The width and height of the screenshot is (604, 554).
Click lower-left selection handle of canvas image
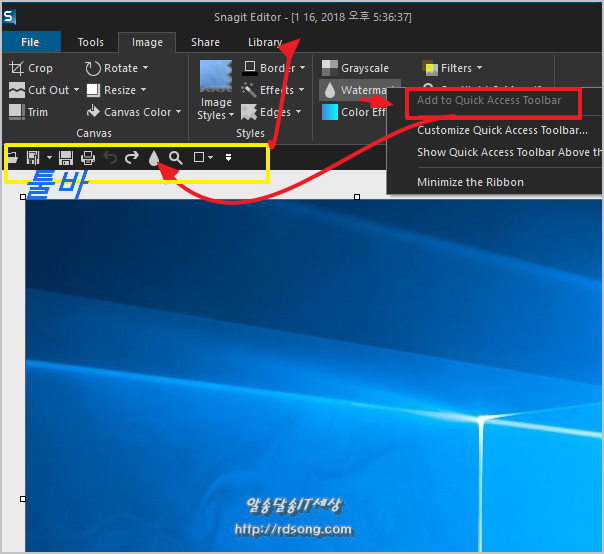tap(23, 499)
